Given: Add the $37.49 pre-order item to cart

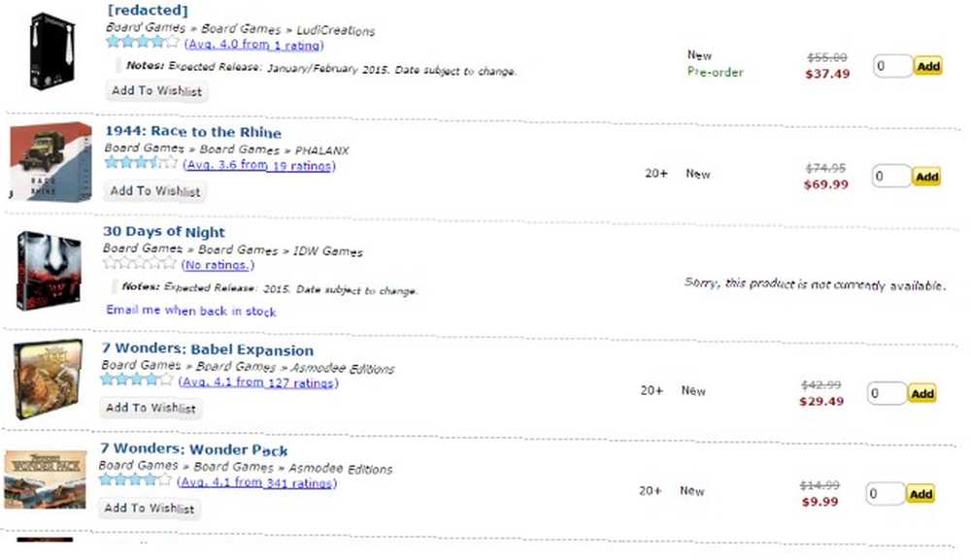Looking at the screenshot, I should [x=927, y=66].
